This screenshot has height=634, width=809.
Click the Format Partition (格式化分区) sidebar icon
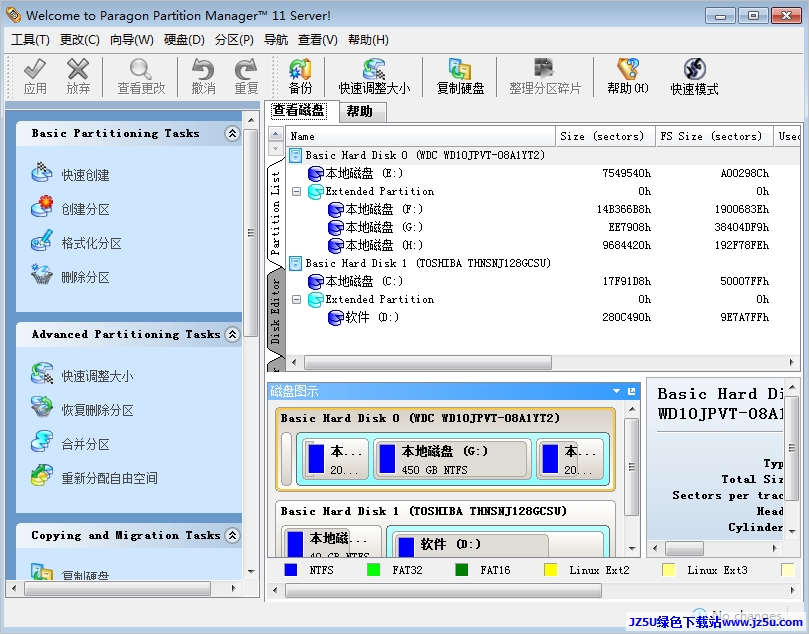[x=41, y=241]
